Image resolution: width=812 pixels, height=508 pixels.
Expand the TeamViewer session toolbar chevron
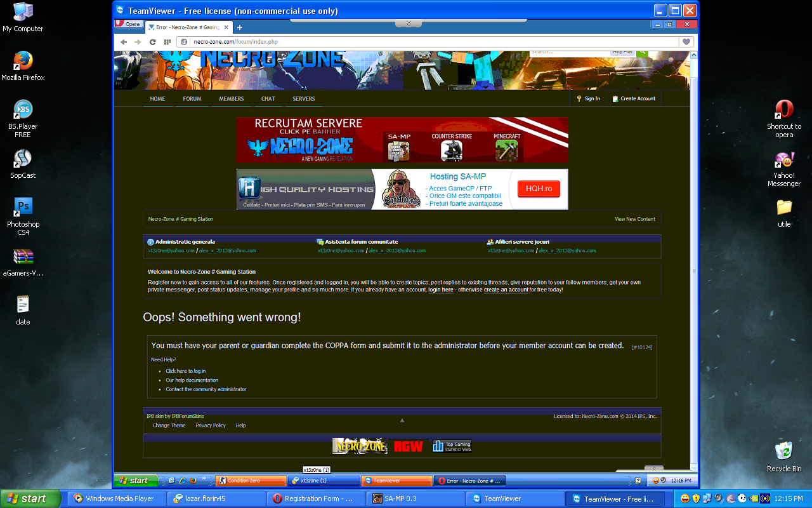pos(409,23)
